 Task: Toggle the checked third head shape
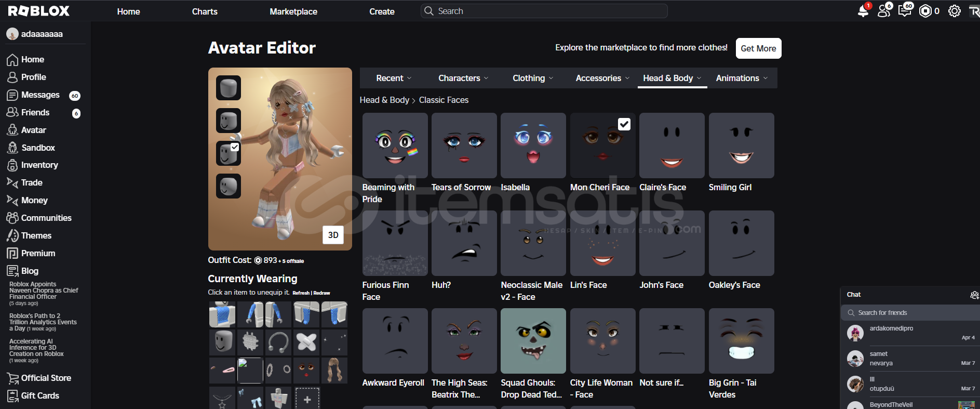(x=229, y=153)
